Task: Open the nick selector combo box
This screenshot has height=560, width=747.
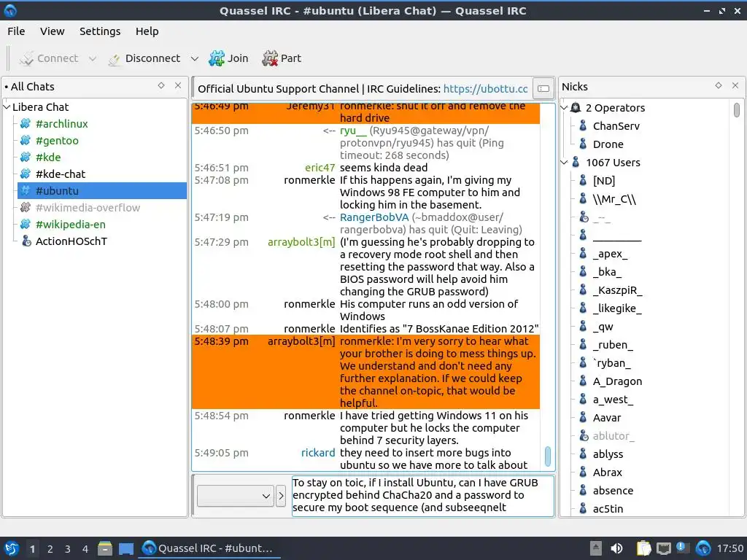Action: point(235,496)
